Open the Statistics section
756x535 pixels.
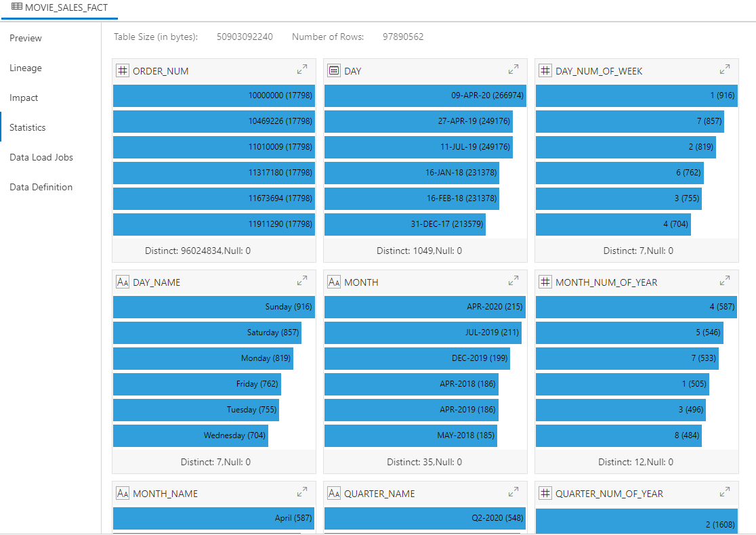(28, 127)
